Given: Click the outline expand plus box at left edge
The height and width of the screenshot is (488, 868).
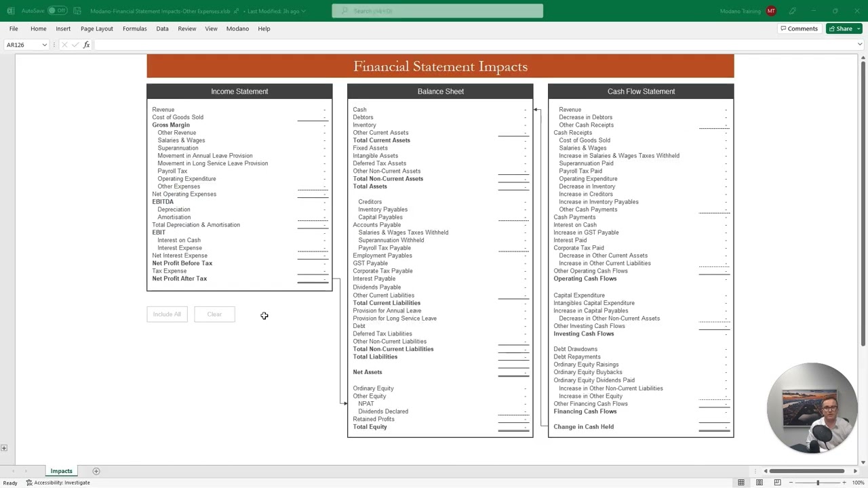Looking at the screenshot, I should [x=4, y=448].
